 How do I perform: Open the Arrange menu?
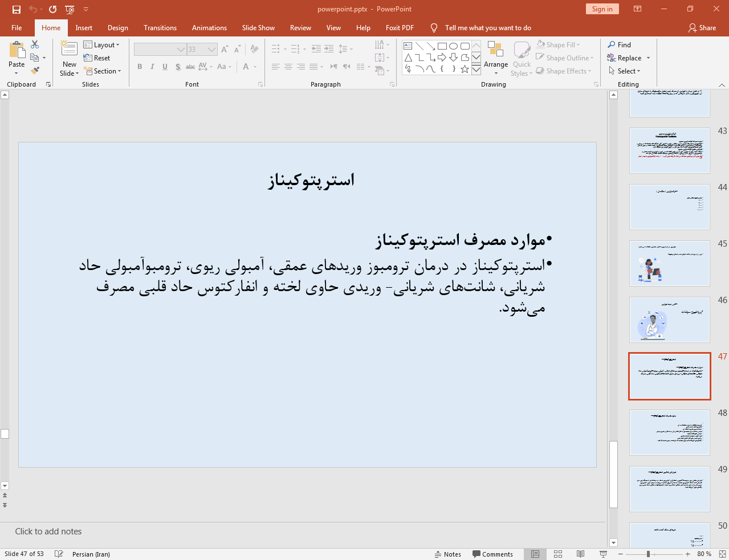click(x=496, y=58)
